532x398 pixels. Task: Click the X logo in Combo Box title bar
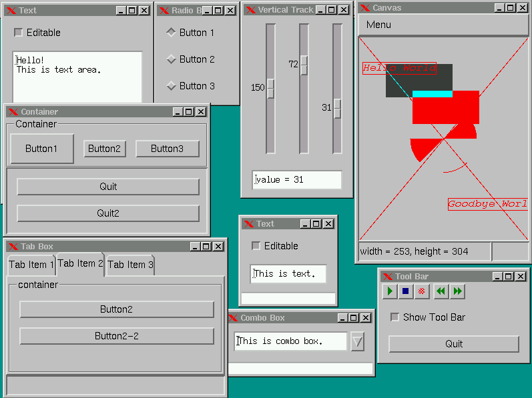[233, 318]
